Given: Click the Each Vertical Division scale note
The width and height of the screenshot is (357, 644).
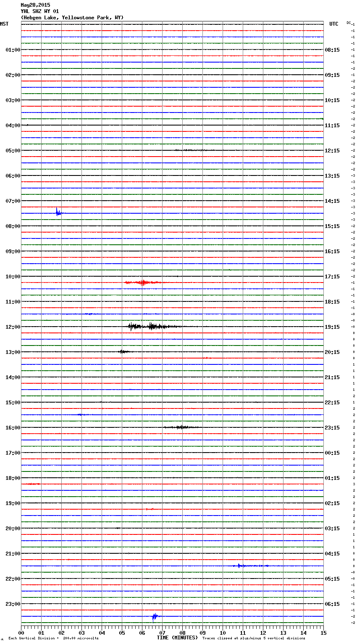Looking at the screenshot, I should click(x=53, y=638).
